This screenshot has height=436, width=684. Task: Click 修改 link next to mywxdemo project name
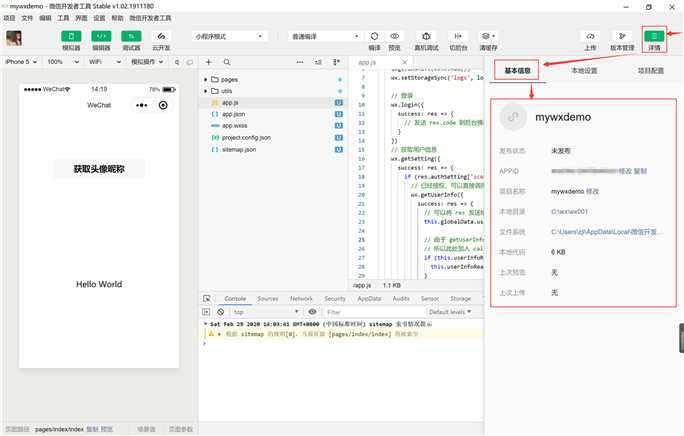[592, 191]
